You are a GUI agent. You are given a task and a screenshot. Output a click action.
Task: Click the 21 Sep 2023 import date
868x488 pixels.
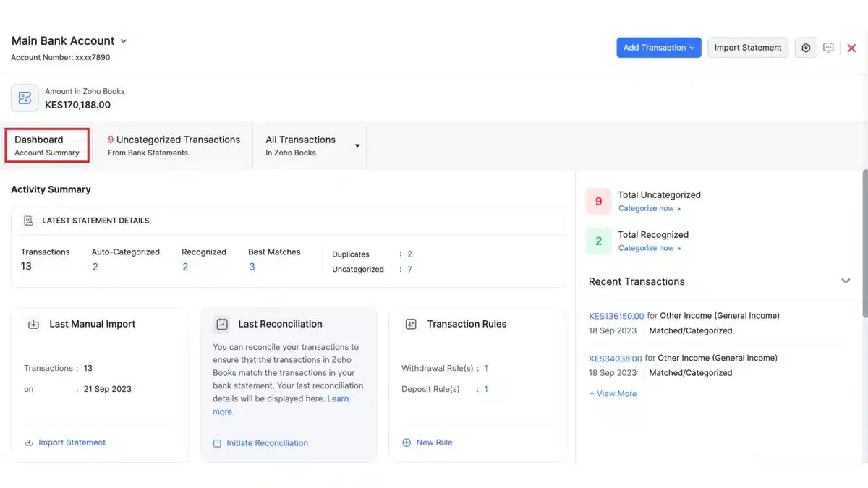108,389
